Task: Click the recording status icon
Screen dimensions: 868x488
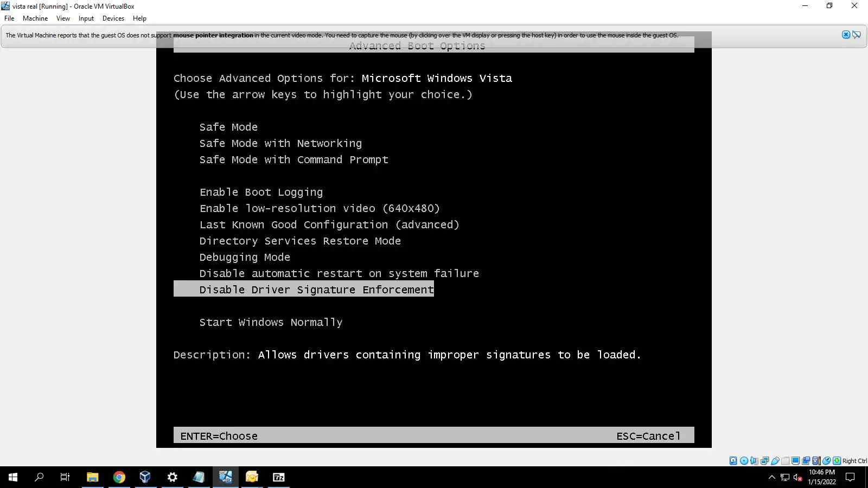Action: pos(806,461)
